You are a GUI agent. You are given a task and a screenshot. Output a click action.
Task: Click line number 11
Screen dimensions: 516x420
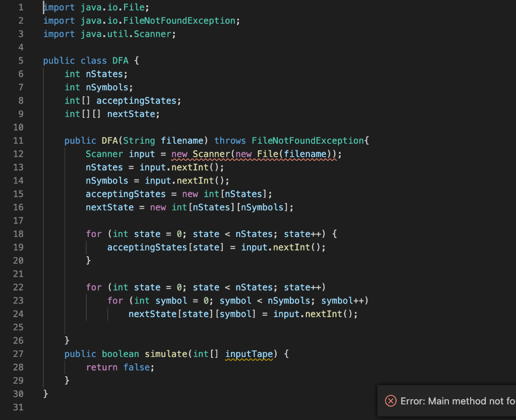(18, 140)
